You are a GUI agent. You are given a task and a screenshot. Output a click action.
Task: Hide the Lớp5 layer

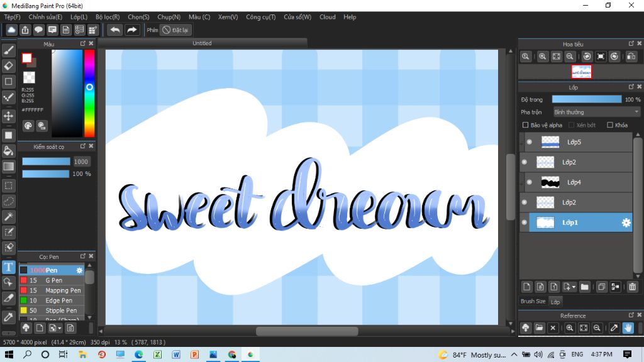tap(530, 142)
